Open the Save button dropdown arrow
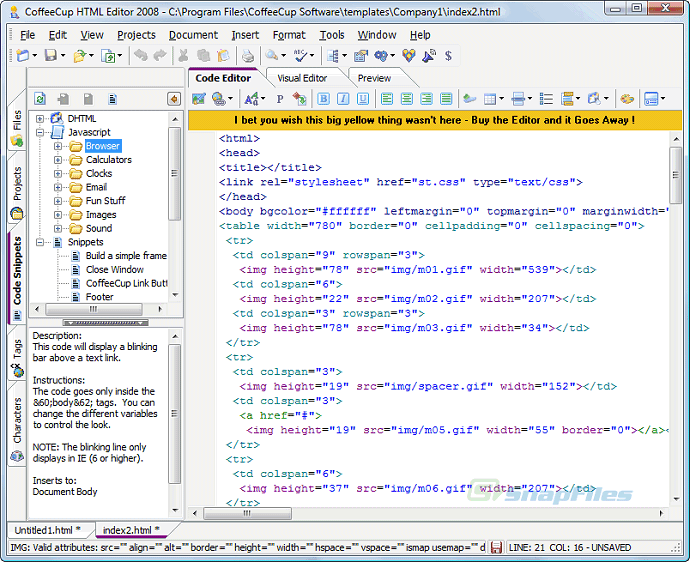This screenshot has width=690, height=562. click(x=63, y=56)
